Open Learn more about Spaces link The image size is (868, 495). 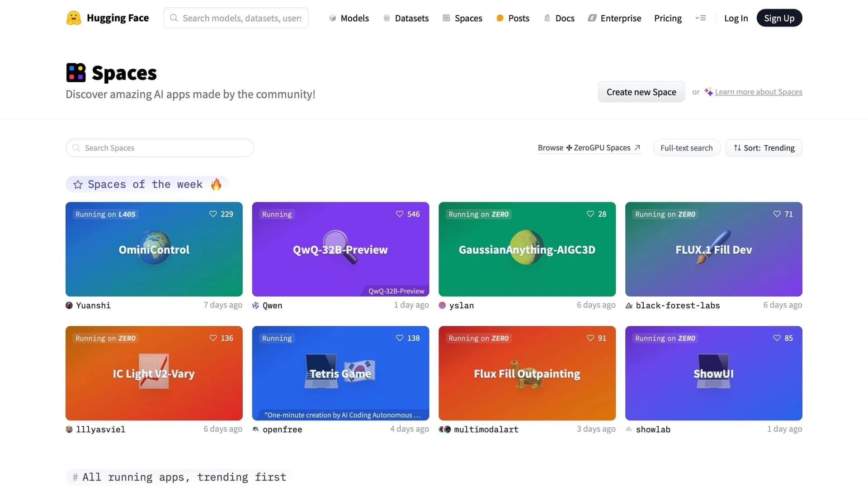point(758,92)
